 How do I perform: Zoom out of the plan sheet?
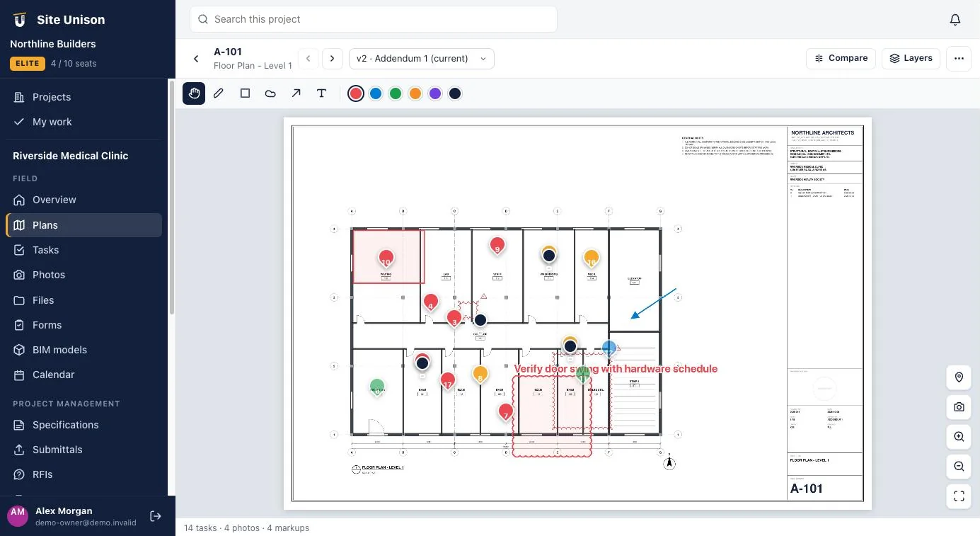959,467
